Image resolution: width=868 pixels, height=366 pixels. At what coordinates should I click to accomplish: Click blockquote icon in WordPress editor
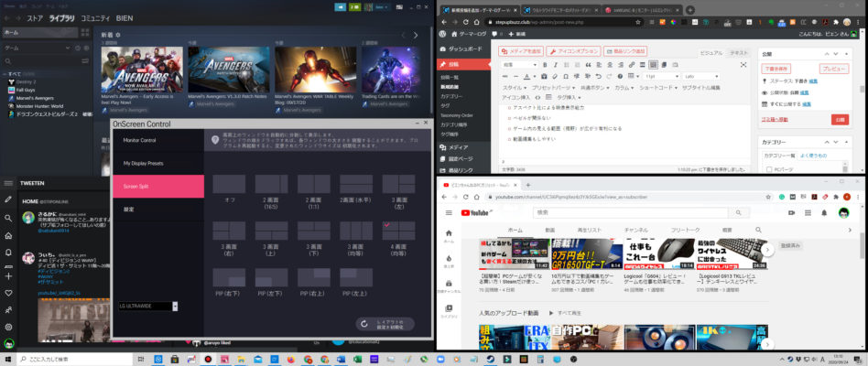click(588, 65)
